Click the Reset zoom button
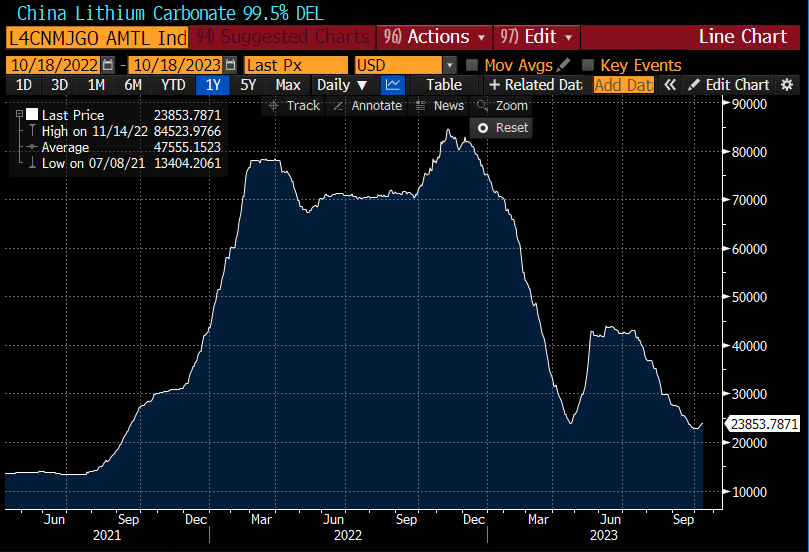809x552 pixels. click(503, 128)
